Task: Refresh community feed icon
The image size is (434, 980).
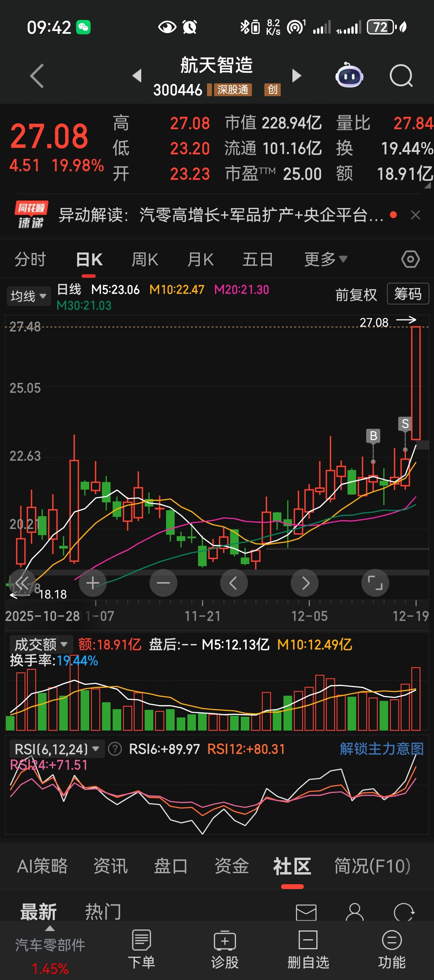Action: coord(404,912)
